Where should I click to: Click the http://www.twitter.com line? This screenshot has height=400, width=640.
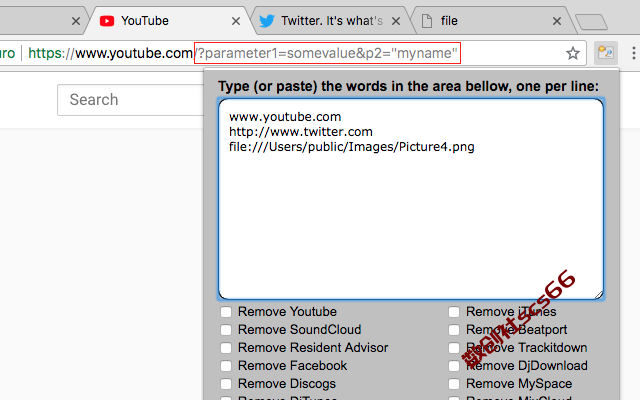pos(301,132)
